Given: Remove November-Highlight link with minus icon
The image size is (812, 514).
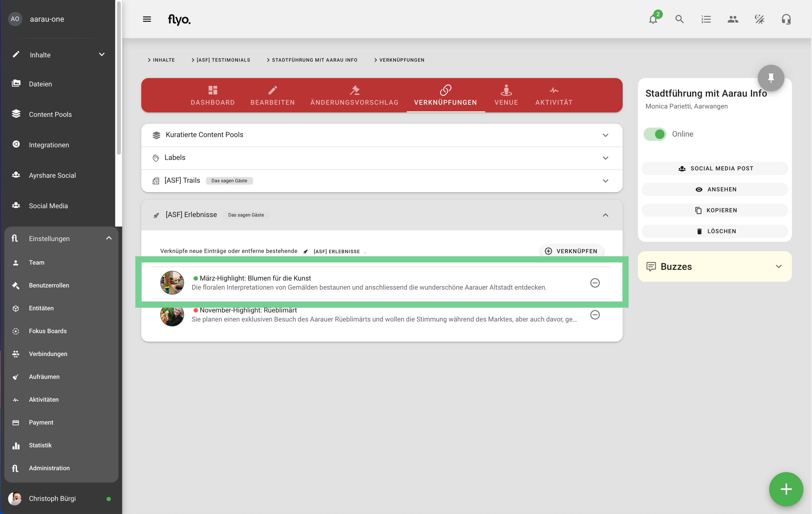Looking at the screenshot, I should tap(595, 315).
